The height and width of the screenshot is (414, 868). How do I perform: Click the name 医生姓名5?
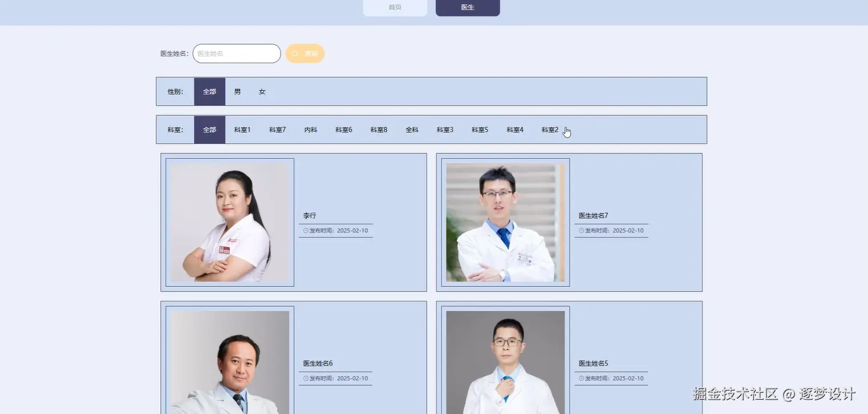[594, 363]
